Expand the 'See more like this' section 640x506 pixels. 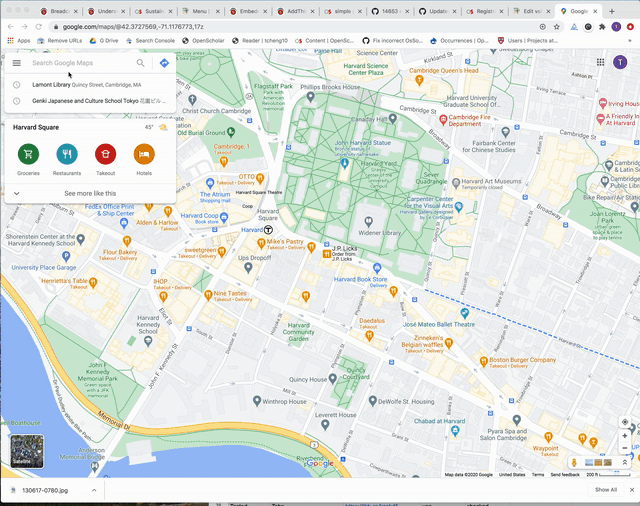click(x=90, y=193)
